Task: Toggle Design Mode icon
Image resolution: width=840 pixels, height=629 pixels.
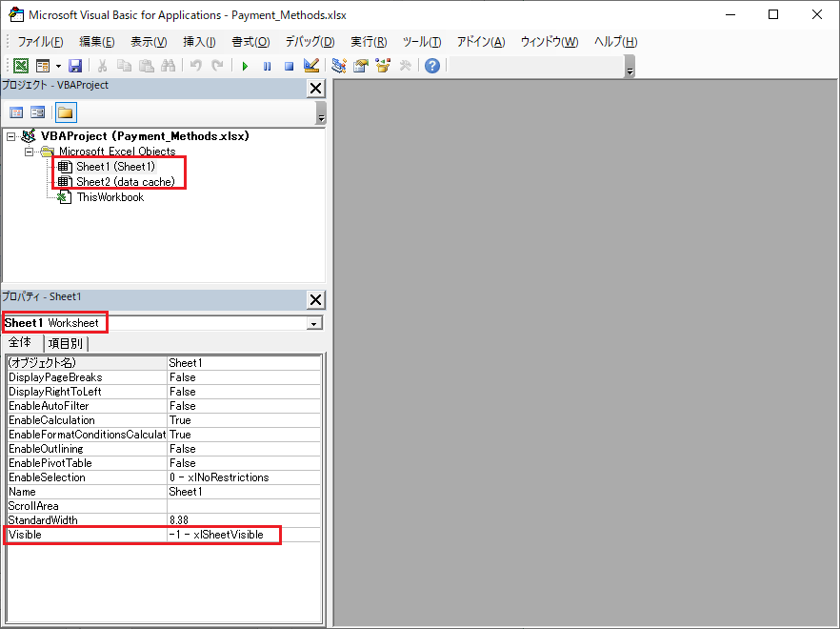Action: 311,66
